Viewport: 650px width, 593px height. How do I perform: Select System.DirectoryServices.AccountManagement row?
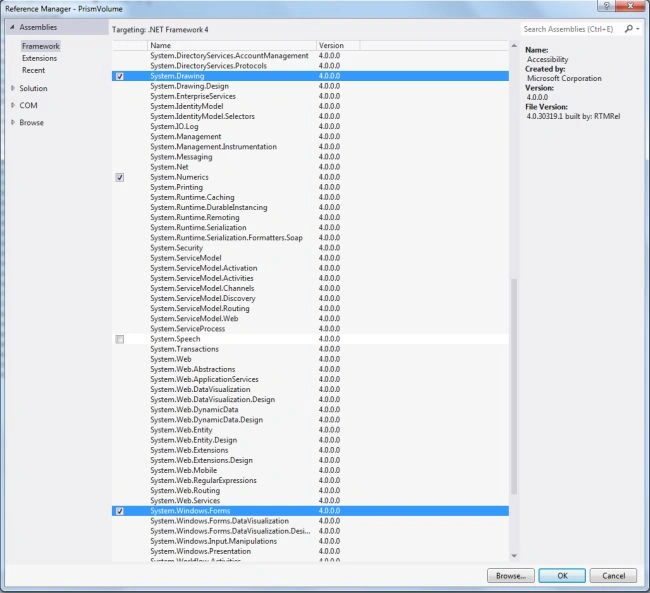tap(310, 56)
